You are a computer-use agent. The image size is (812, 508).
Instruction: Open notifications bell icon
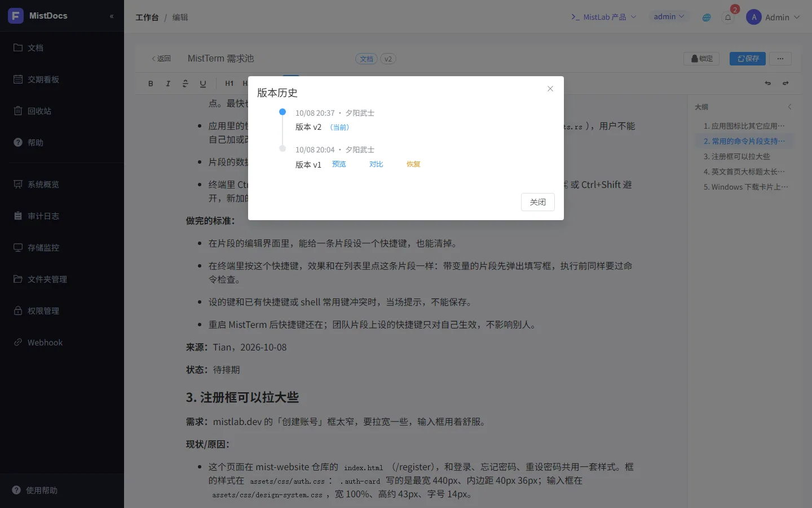[x=728, y=17]
